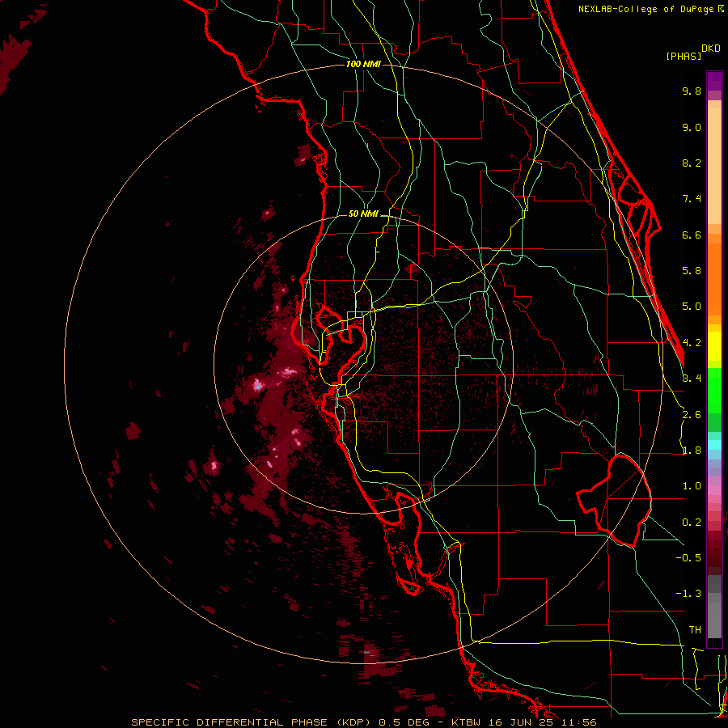Select the 5.8 value on color scale
The image size is (728, 728).
coord(692,271)
